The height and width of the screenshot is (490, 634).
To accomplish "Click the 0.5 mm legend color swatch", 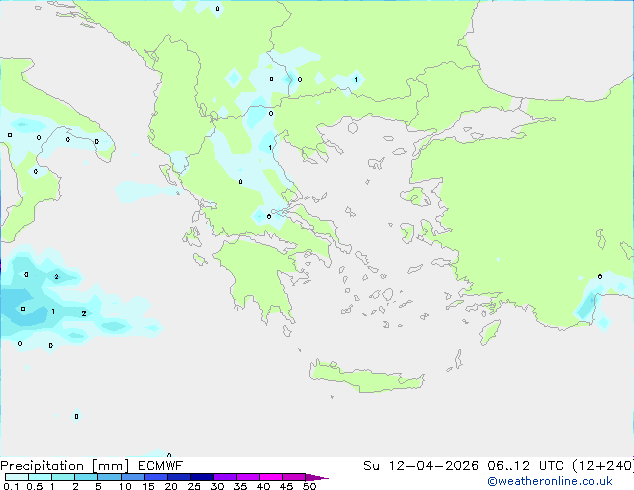I will tap(40, 477).
